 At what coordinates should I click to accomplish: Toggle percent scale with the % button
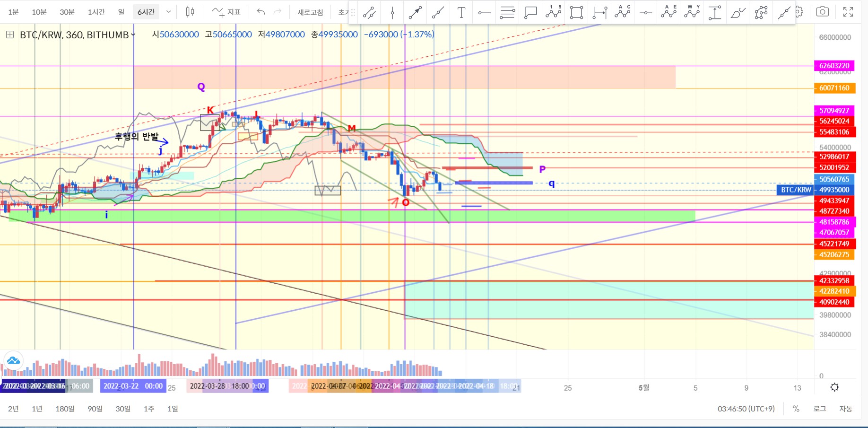coord(796,409)
